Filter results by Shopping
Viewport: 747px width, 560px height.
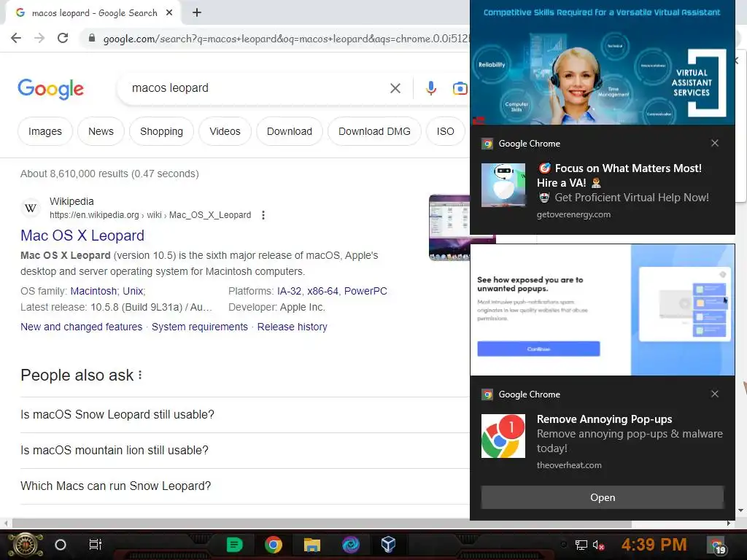(161, 131)
